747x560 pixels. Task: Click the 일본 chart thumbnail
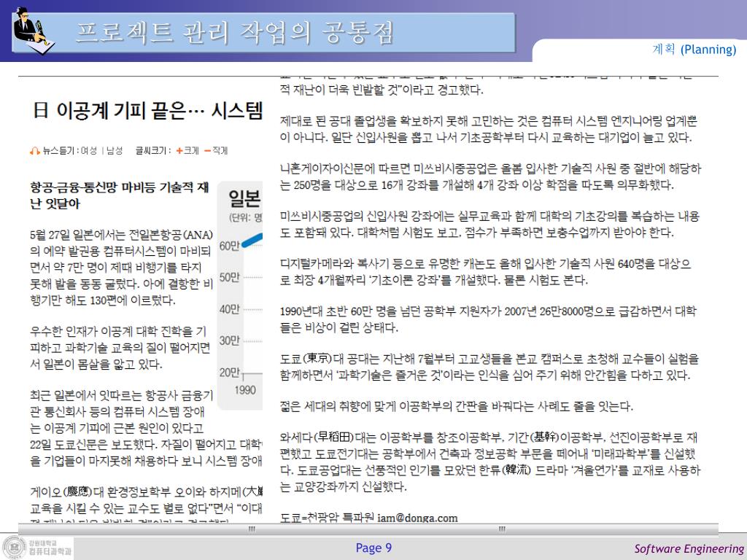[240, 295]
